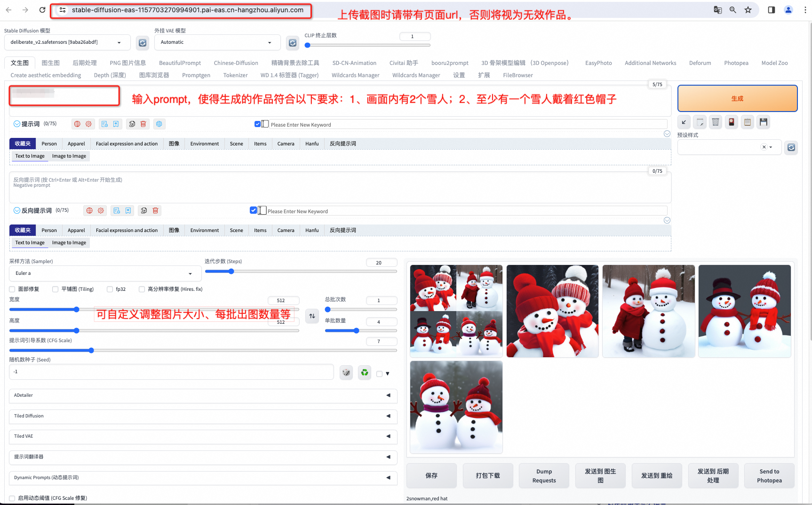Click the recycle seed icon next to Seed field

click(364, 372)
